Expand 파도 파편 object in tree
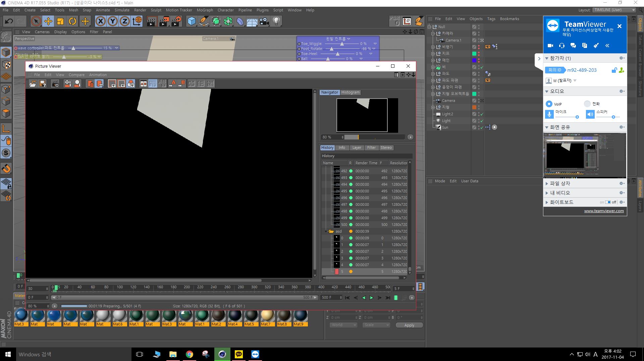Viewport: 644px width, 361px height. click(x=433, y=80)
